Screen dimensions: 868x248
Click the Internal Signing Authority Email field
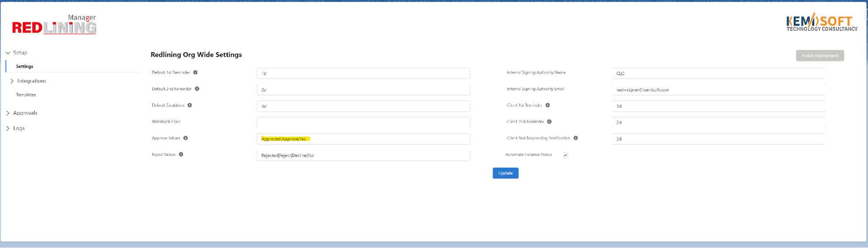(718, 90)
